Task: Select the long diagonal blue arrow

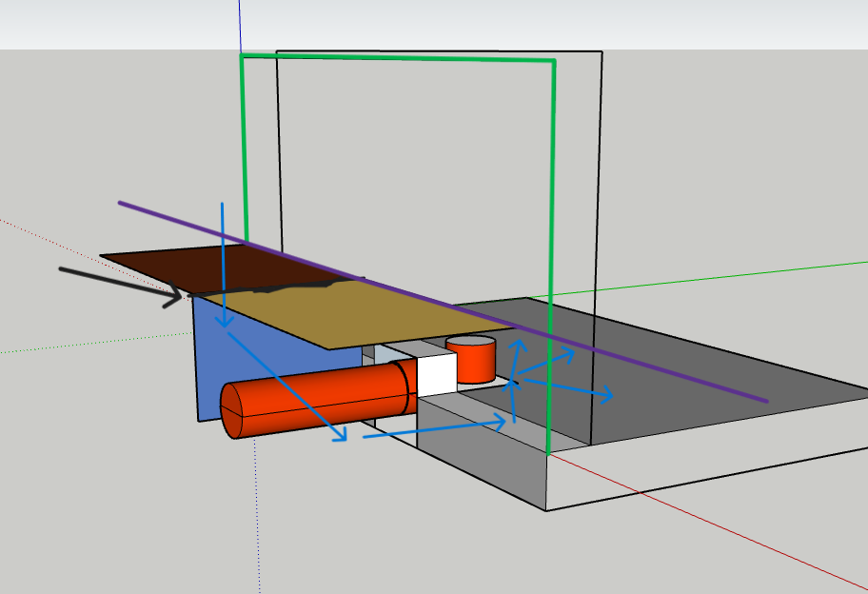Action: [x=287, y=387]
